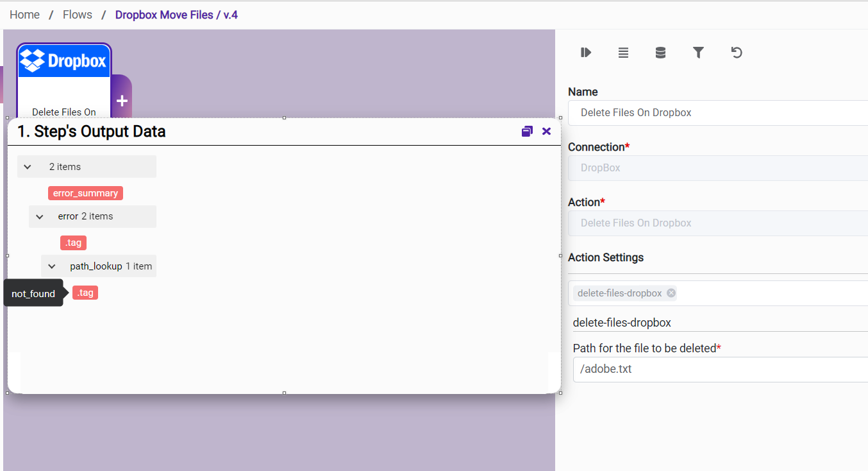Click the .tag badge under error
The width and height of the screenshot is (868, 471).
pyautogui.click(x=73, y=243)
